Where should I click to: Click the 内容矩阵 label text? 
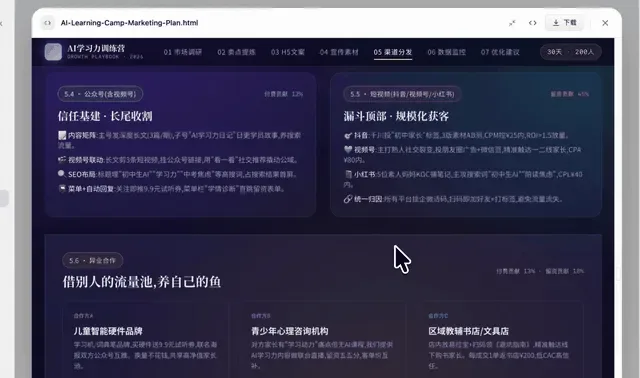click(82, 135)
